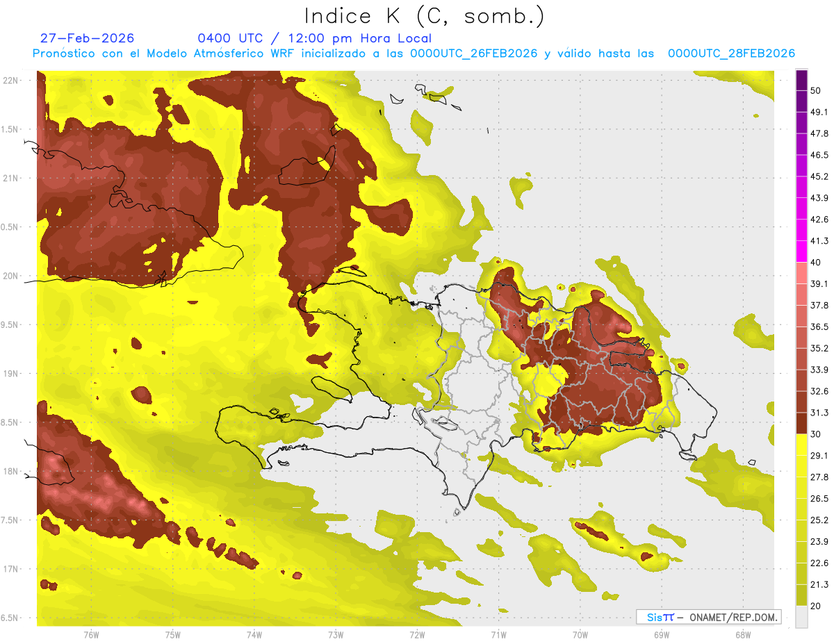This screenshot has width=834, height=644.
Task: Click the map title "Indice K (C, somb.)"
Action: tap(424, 17)
